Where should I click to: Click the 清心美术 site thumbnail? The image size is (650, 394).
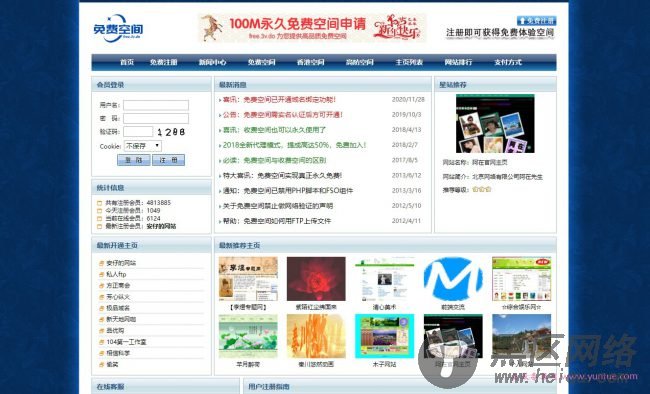click(384, 279)
